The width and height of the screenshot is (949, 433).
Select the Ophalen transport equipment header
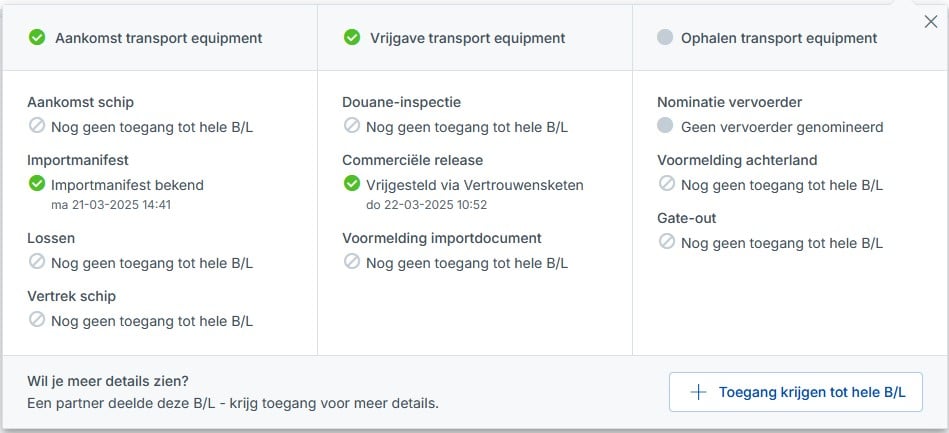pos(778,38)
